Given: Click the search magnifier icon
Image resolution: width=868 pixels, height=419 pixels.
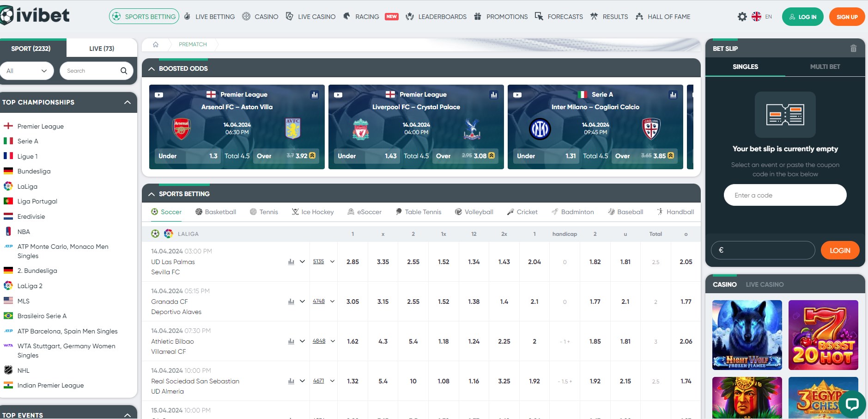Looking at the screenshot, I should 124,71.
